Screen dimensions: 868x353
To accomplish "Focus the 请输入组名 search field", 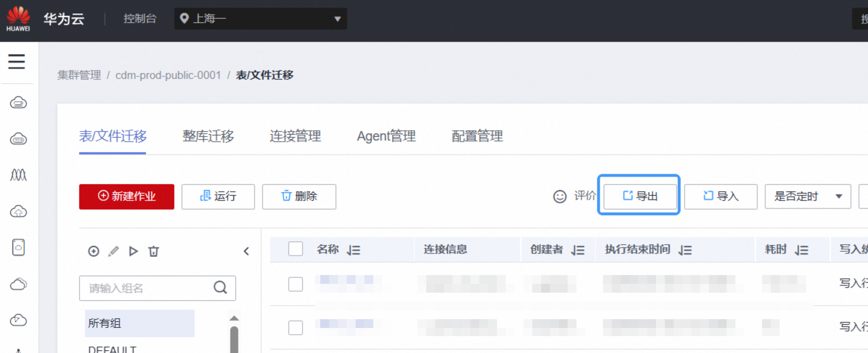I will tap(158, 288).
